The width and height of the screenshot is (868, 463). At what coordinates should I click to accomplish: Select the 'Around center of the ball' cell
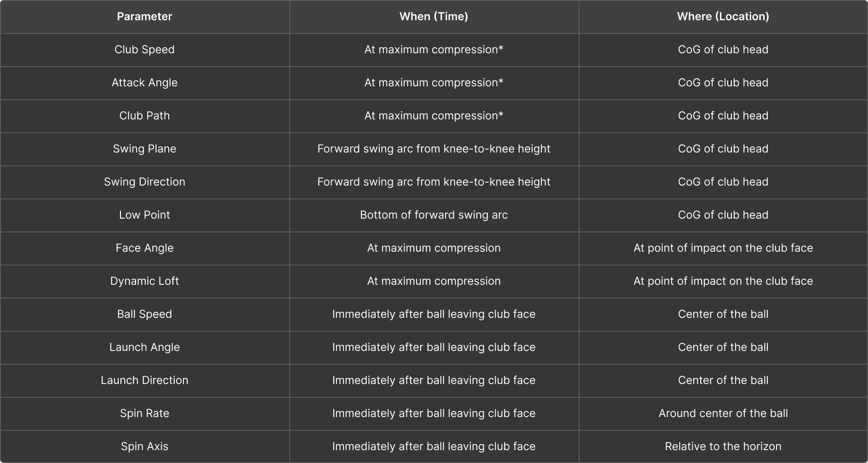pyautogui.click(x=723, y=413)
